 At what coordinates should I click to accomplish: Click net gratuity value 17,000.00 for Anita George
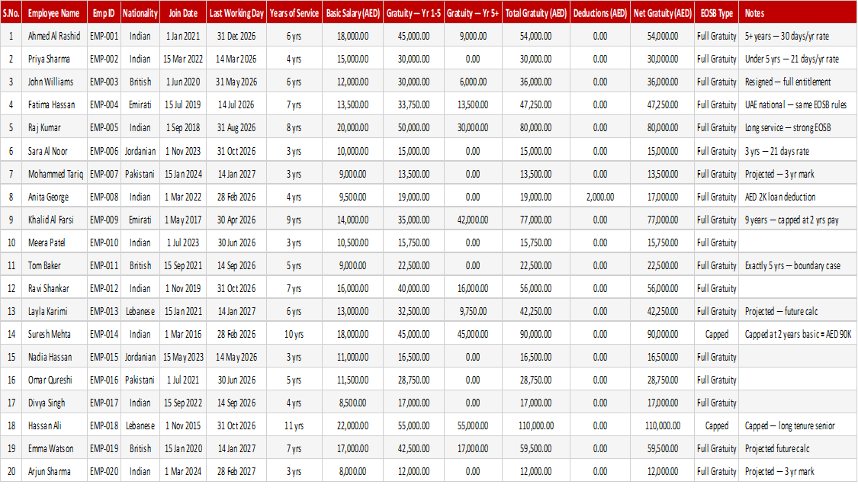(x=663, y=197)
